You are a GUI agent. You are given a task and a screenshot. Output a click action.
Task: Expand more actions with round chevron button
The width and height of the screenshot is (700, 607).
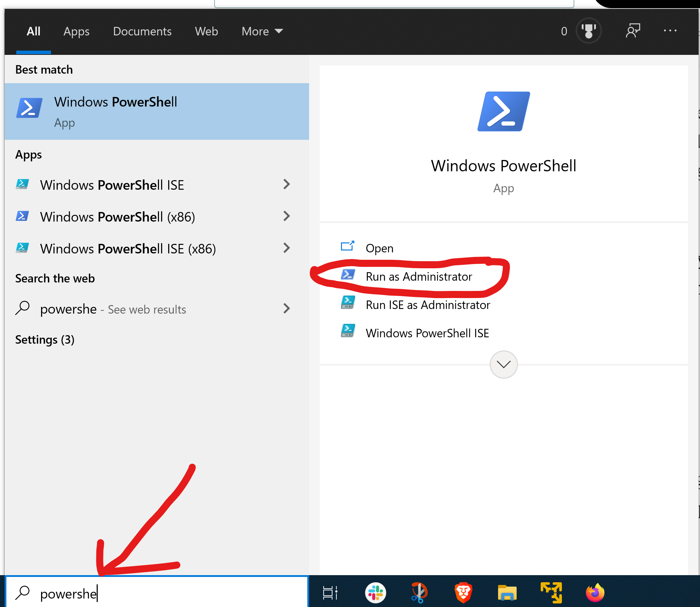[x=503, y=364]
